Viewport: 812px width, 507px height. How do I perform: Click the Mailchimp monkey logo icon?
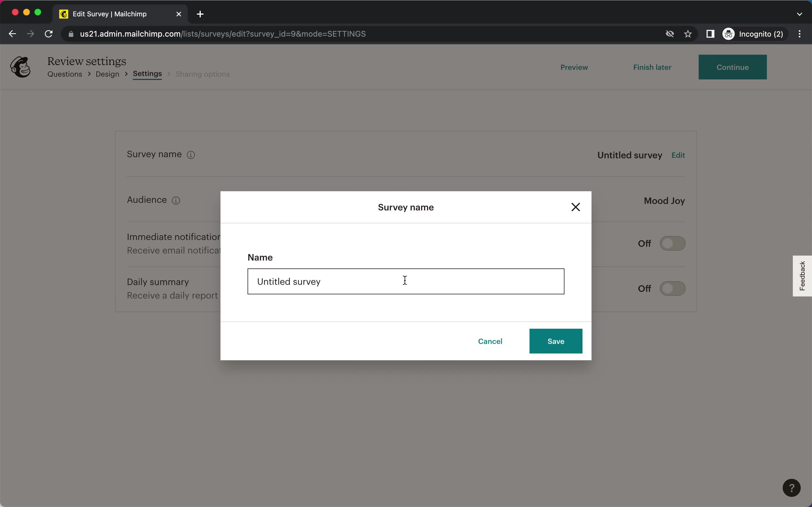tap(21, 66)
